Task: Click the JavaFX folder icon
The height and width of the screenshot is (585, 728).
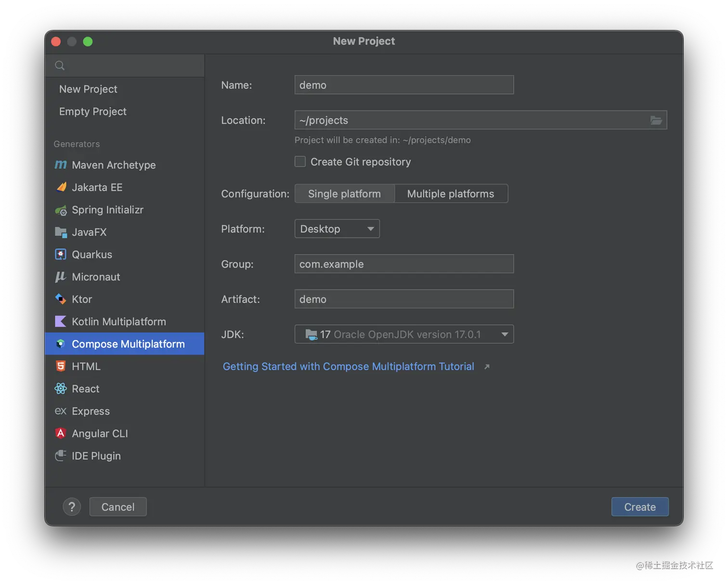Action: pyautogui.click(x=61, y=232)
